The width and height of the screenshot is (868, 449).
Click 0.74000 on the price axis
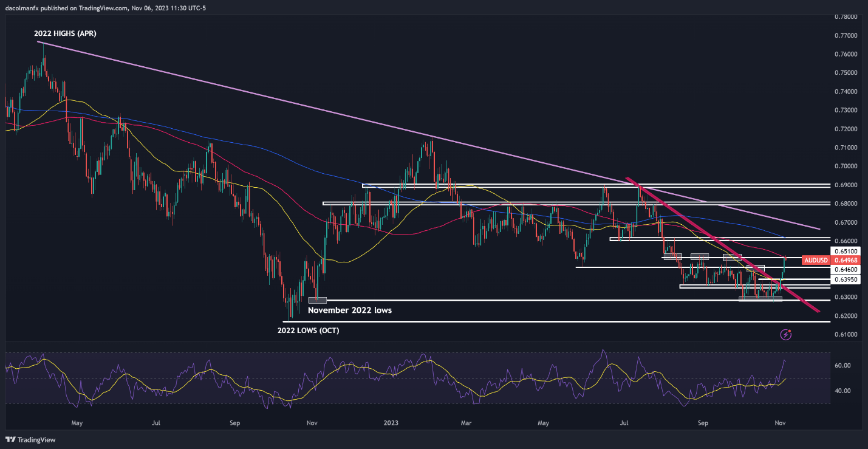click(846, 92)
